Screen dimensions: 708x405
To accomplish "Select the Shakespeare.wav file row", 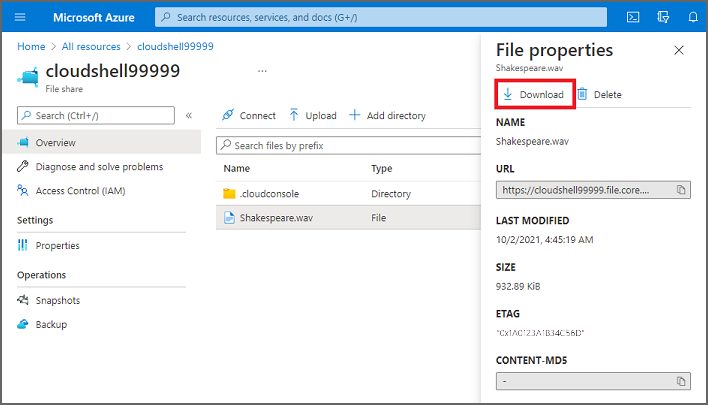I will click(x=349, y=218).
